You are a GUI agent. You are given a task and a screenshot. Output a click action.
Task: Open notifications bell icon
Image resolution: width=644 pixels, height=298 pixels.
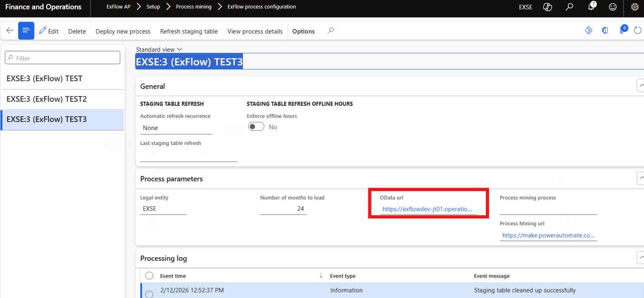[x=591, y=7]
